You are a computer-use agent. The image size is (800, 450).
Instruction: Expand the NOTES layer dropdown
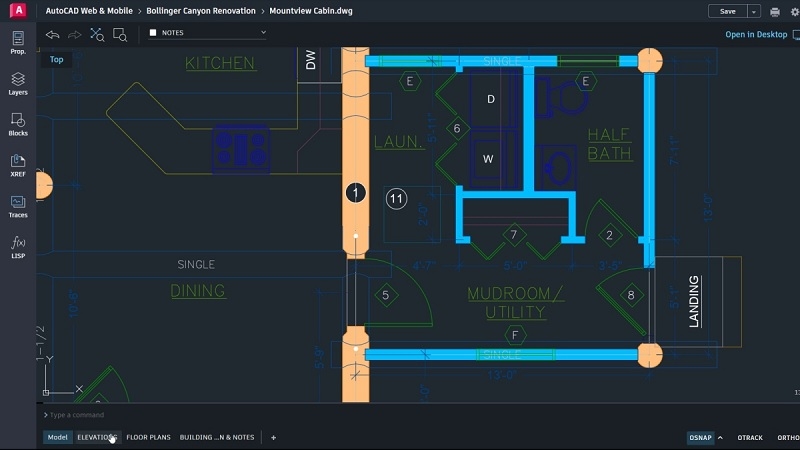[x=263, y=32]
